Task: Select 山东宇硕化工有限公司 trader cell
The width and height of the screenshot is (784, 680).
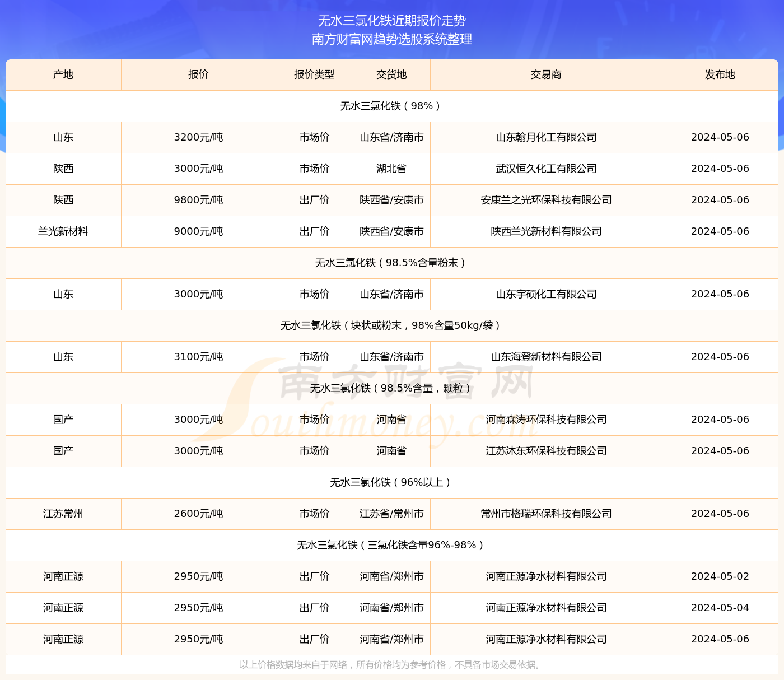Action: 546,294
